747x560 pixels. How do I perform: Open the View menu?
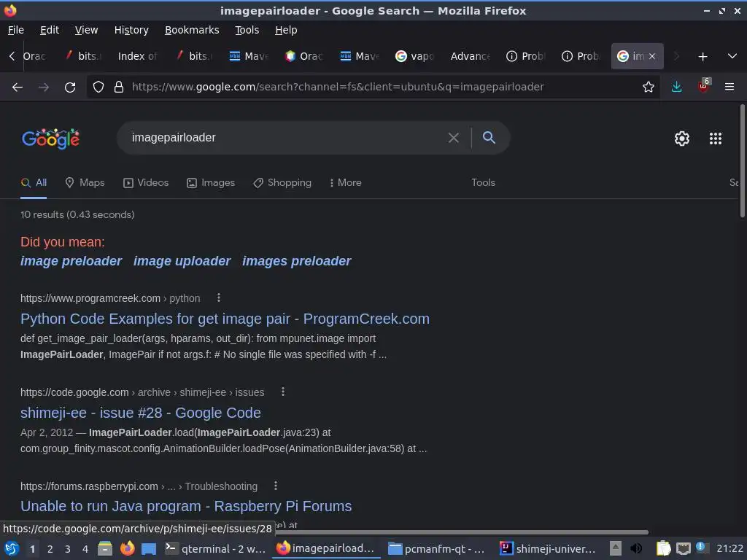pyautogui.click(x=86, y=30)
